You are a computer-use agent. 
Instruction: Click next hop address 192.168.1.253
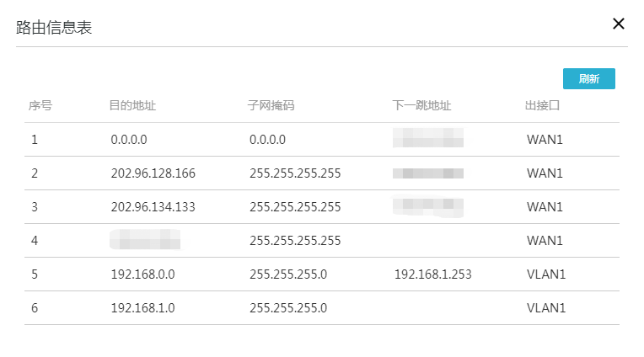click(431, 274)
